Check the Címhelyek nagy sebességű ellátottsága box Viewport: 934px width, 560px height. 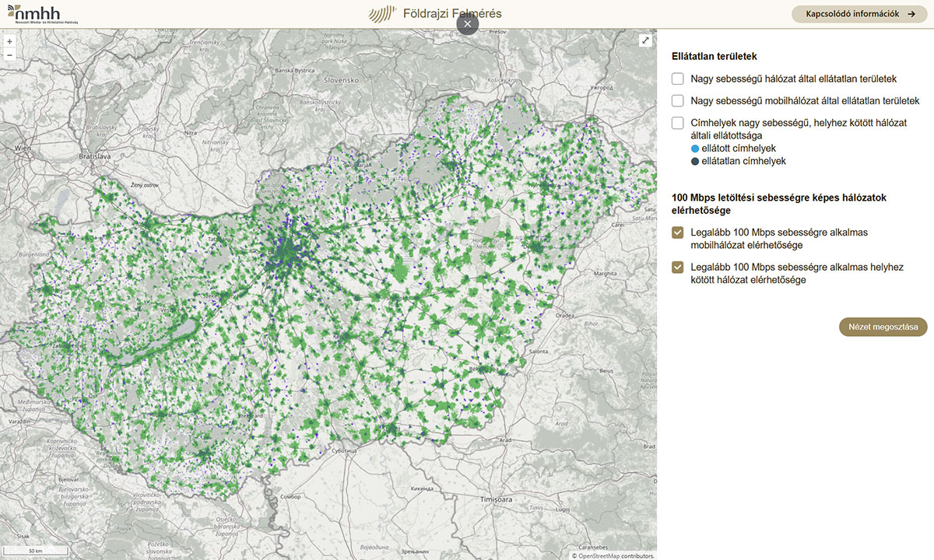(x=678, y=123)
